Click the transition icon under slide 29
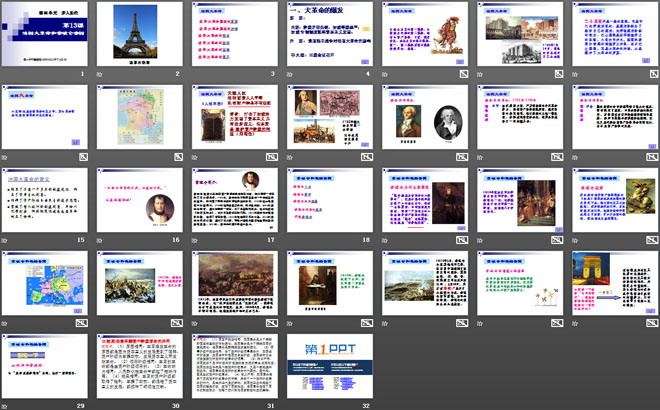Image resolution: width=660 pixels, height=410 pixels. pyautogui.click(x=6, y=405)
